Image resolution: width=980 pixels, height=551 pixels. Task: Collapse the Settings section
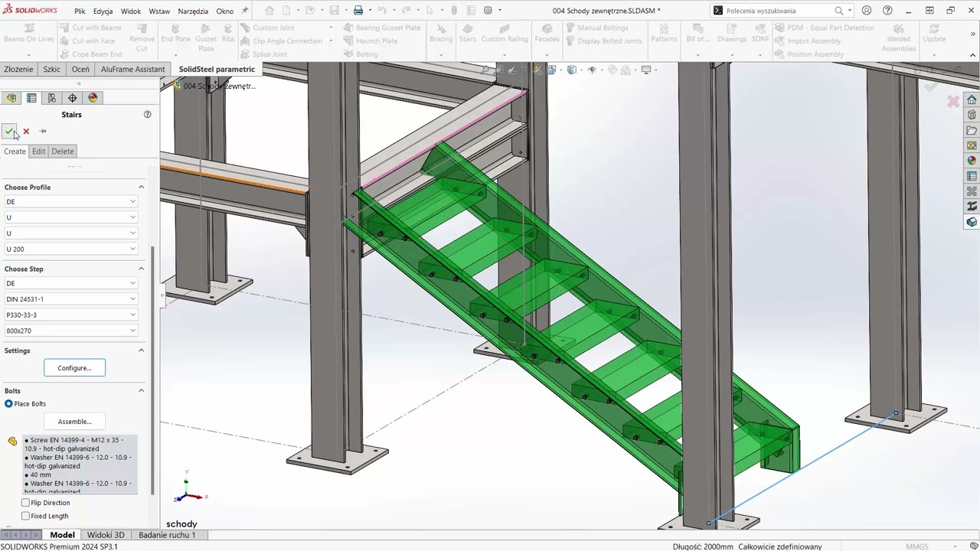click(x=141, y=350)
